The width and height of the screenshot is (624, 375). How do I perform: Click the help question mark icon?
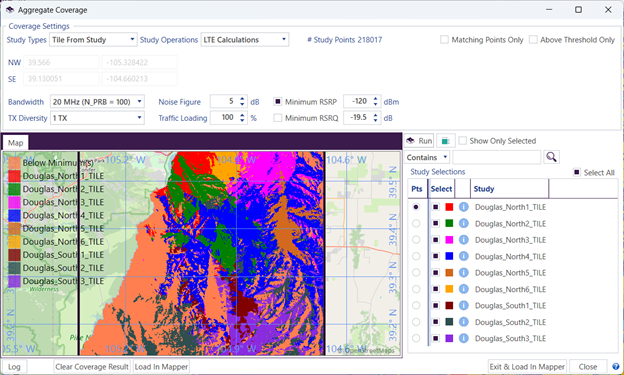pos(616,367)
